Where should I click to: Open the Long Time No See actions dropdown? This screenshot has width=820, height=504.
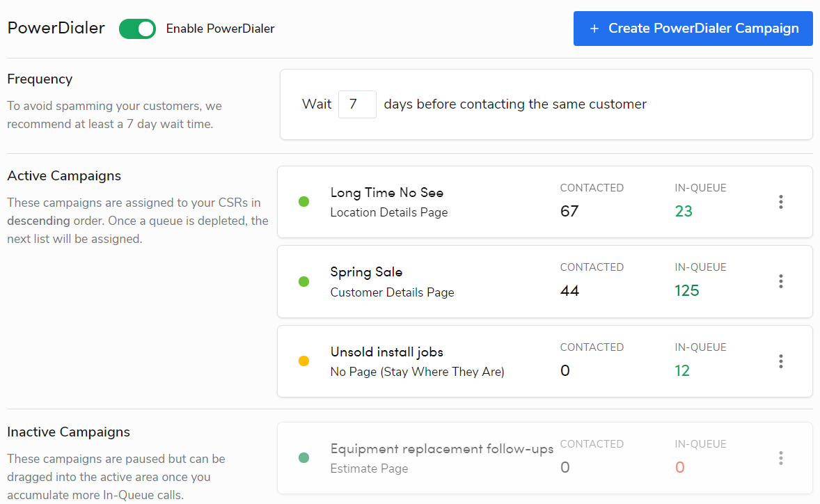780,202
